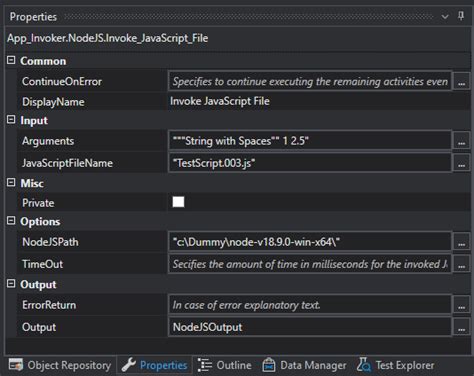
Task: Open expression editor for ContinueOnError
Action: tap(461, 81)
